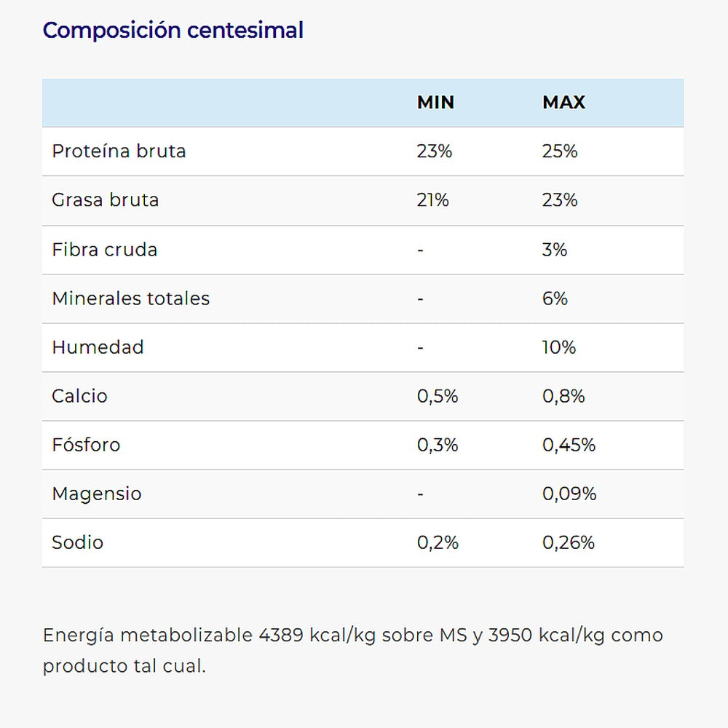The image size is (728, 728).
Task: Click the Humedad MAX value 10%
Action: point(559,347)
